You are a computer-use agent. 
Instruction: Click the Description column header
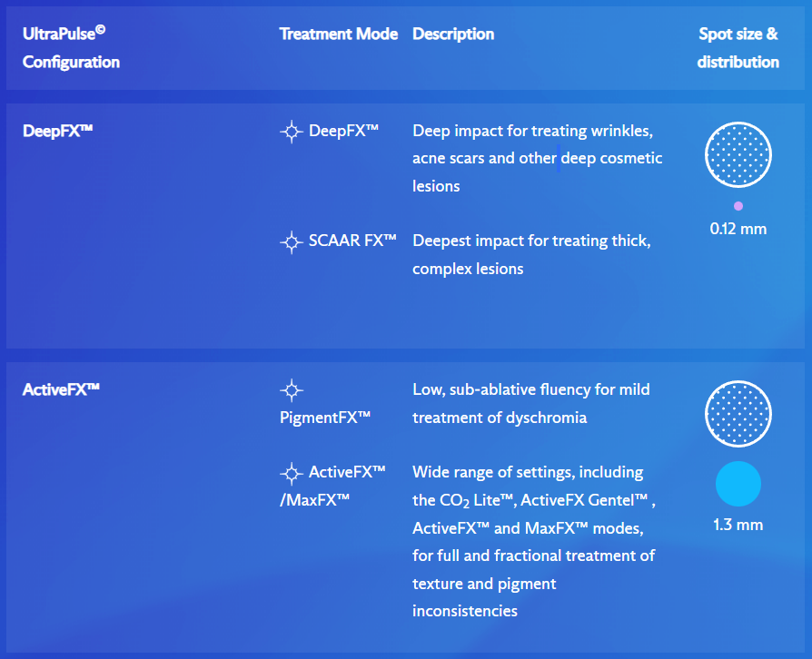point(453,34)
